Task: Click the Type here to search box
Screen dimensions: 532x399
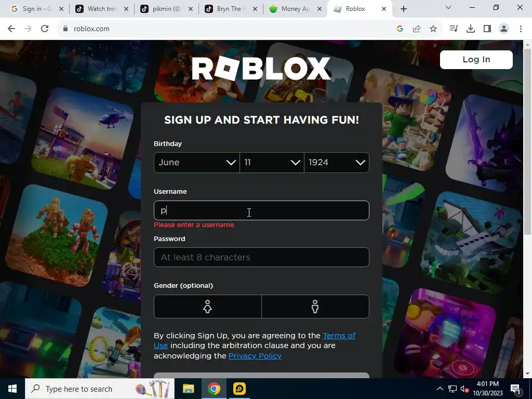Action: point(100,389)
